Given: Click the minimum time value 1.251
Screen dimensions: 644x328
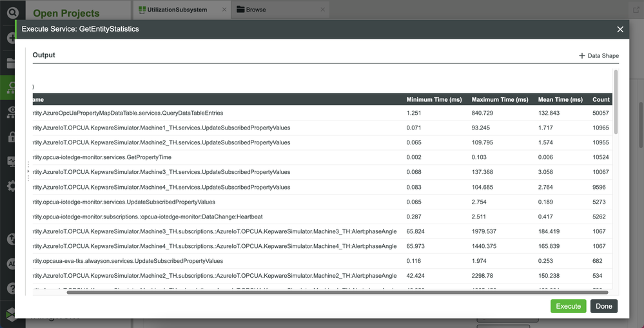Looking at the screenshot, I should [x=414, y=113].
